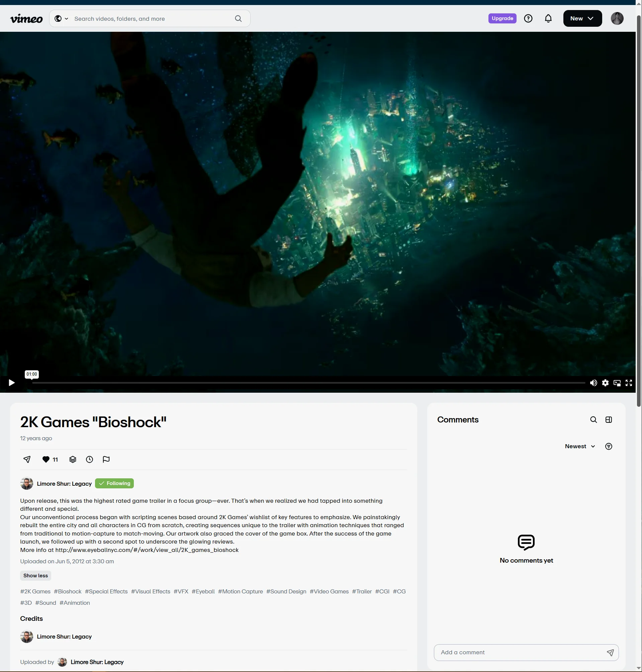
Task: Enter fullscreen mode
Action: point(629,383)
